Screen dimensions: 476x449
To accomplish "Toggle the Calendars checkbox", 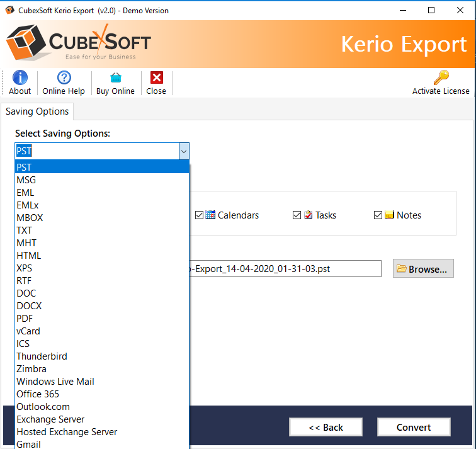I will pos(199,215).
